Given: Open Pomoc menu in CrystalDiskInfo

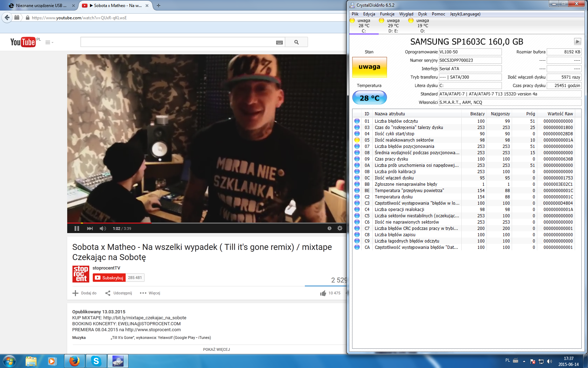Looking at the screenshot, I should pos(439,14).
